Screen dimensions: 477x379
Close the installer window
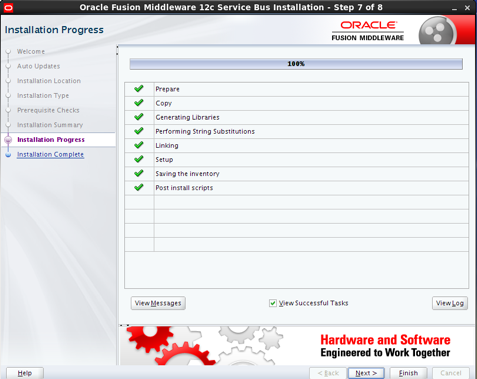click(x=467, y=8)
